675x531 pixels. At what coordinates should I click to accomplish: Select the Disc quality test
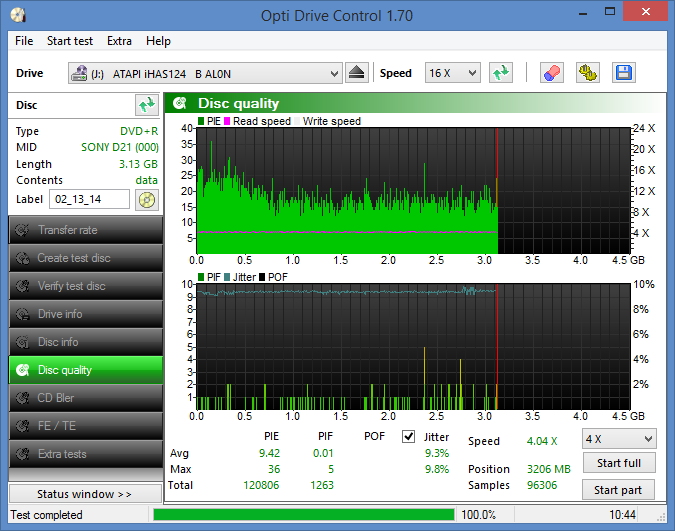pyautogui.click(x=86, y=370)
